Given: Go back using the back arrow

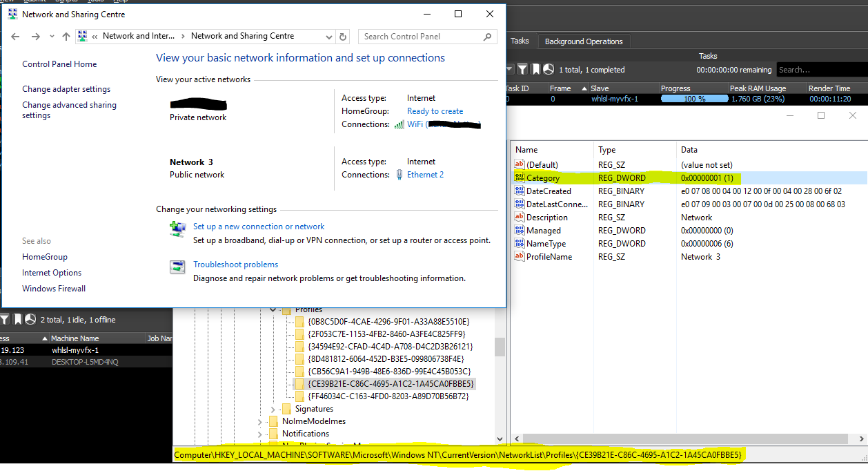Looking at the screenshot, I should tap(15, 37).
